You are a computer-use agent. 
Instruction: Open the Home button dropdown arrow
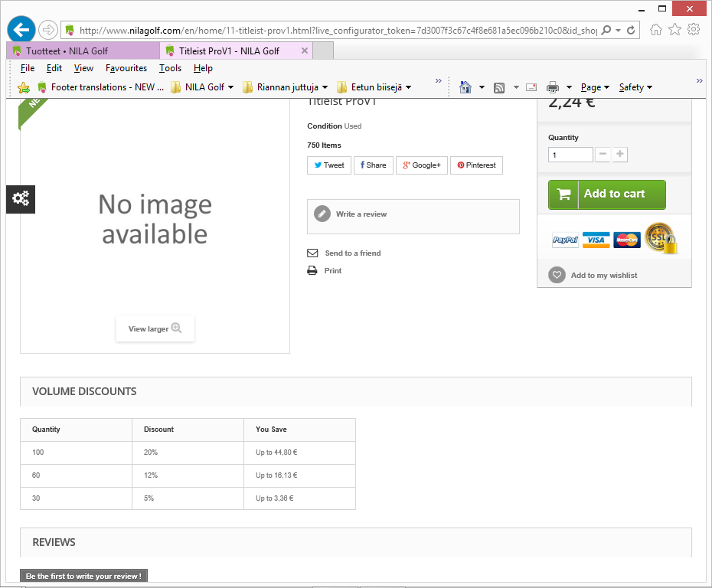coord(482,87)
